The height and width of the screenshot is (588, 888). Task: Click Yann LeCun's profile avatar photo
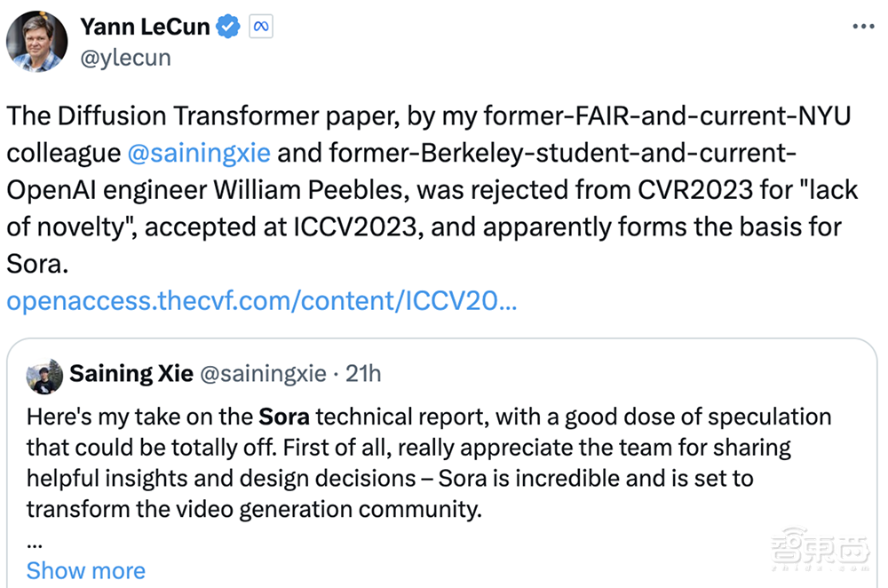pos(36,42)
